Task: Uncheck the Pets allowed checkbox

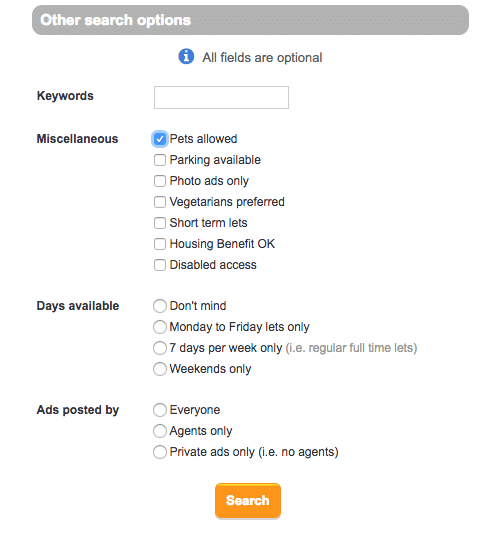Action: coord(160,139)
